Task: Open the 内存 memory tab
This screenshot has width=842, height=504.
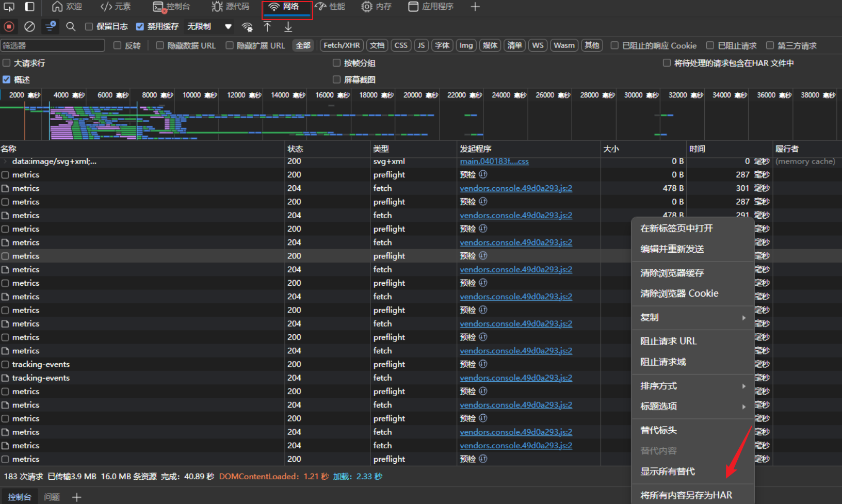Action: click(x=377, y=7)
